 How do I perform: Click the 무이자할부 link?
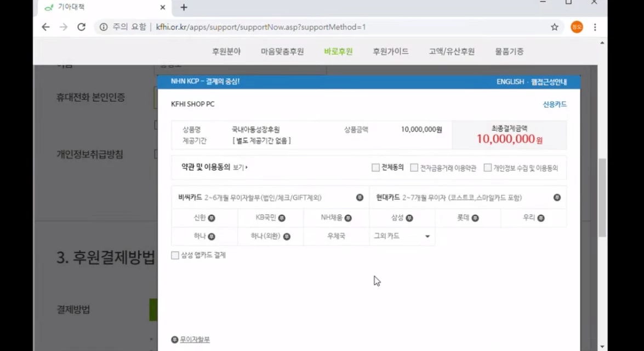tap(195, 339)
